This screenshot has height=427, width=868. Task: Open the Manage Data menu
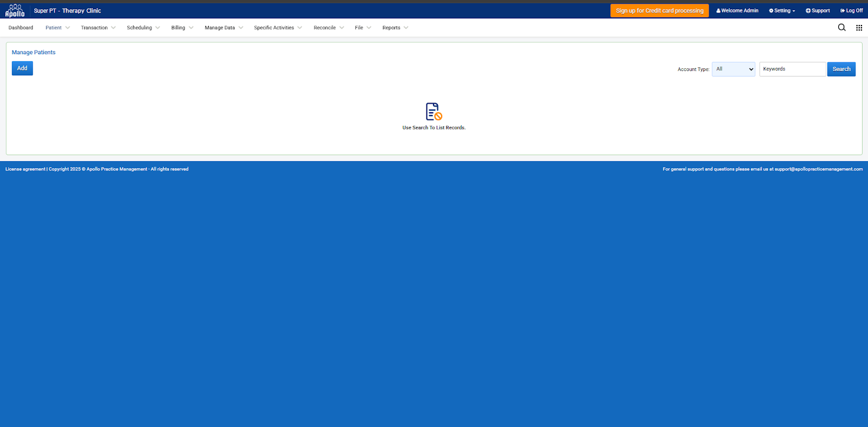[x=224, y=28]
